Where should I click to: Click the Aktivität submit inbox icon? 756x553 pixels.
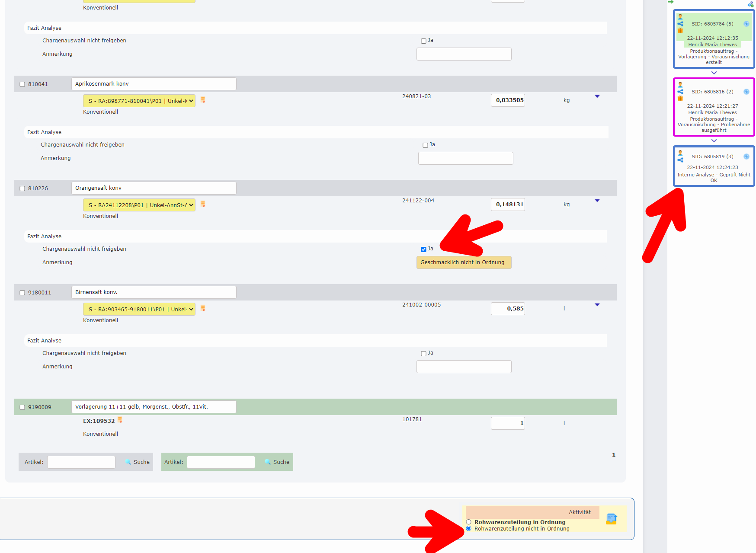[x=611, y=518]
